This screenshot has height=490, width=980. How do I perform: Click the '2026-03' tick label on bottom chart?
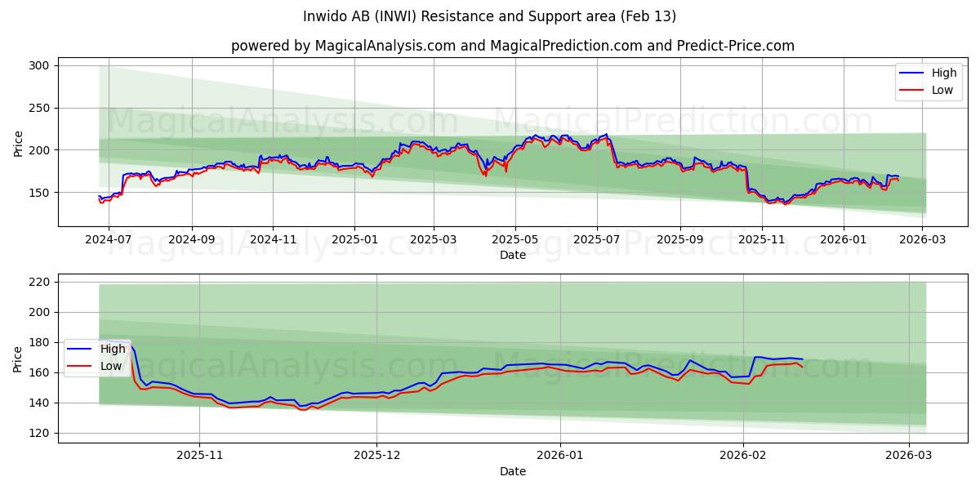click(908, 456)
